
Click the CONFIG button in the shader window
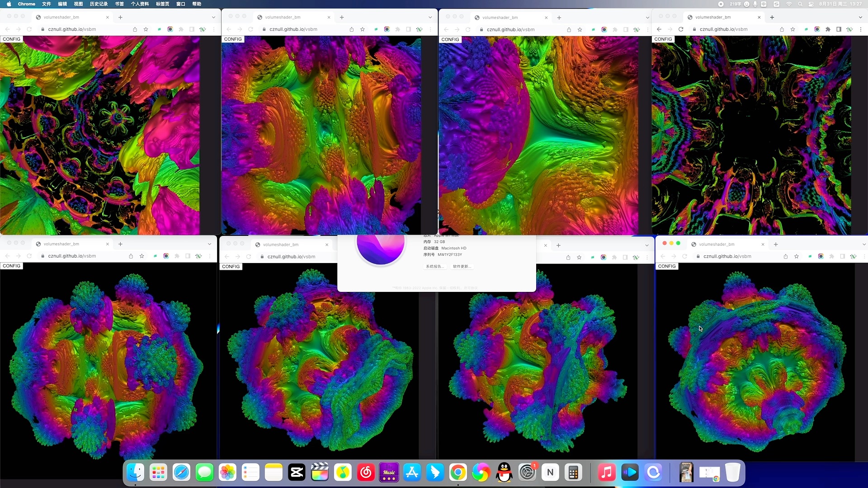(x=663, y=39)
